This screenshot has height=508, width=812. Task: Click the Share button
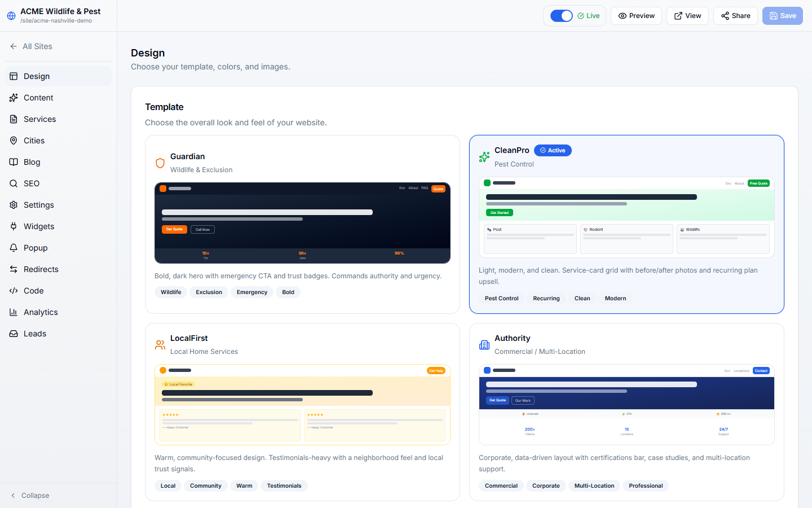(735, 16)
